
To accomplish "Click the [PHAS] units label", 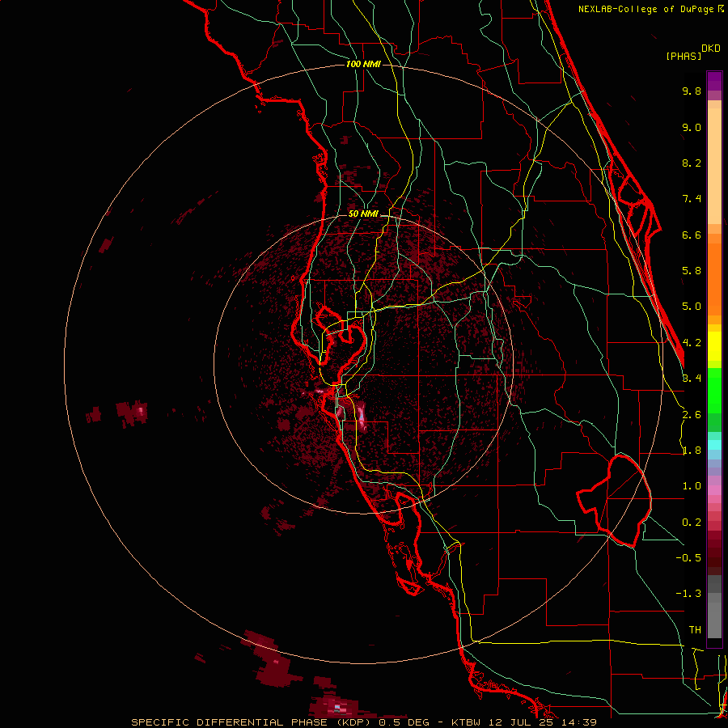I will tap(684, 56).
